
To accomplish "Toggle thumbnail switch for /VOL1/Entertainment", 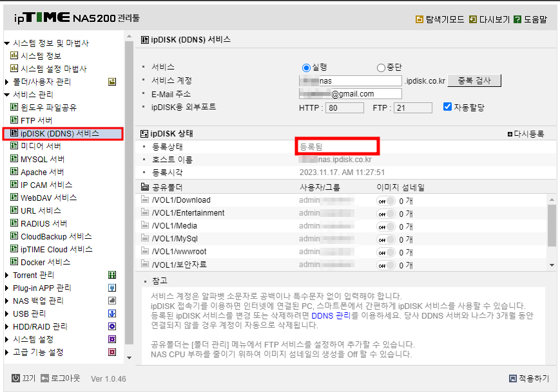I will pyautogui.click(x=386, y=214).
